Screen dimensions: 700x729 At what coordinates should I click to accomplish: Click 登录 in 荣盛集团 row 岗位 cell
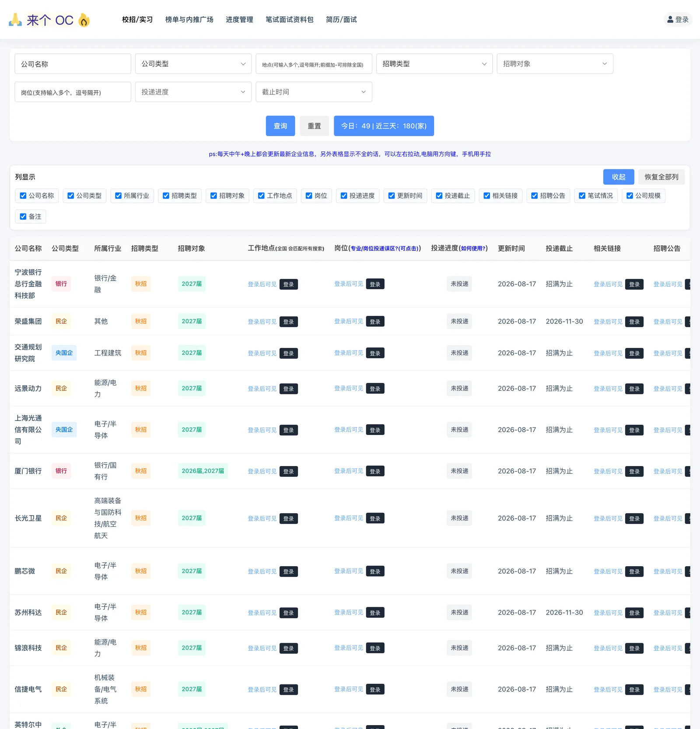375,322
